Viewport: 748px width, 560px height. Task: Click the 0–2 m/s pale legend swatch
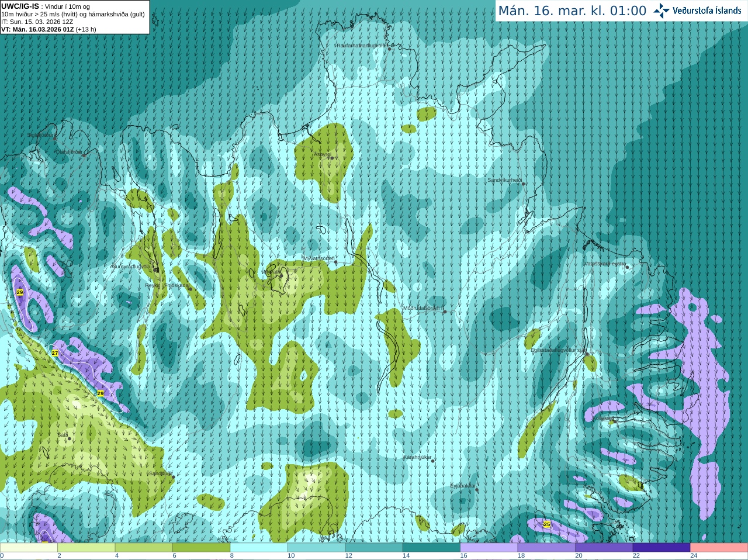tap(29, 548)
